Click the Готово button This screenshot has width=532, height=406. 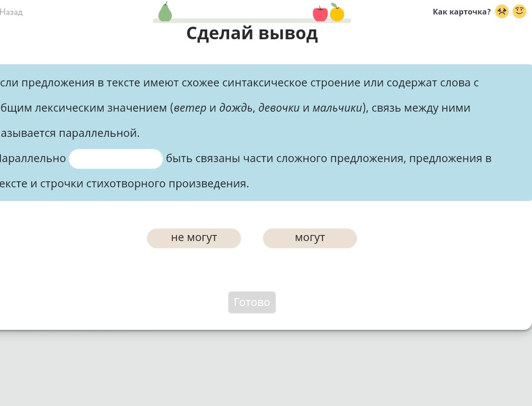coord(252,302)
